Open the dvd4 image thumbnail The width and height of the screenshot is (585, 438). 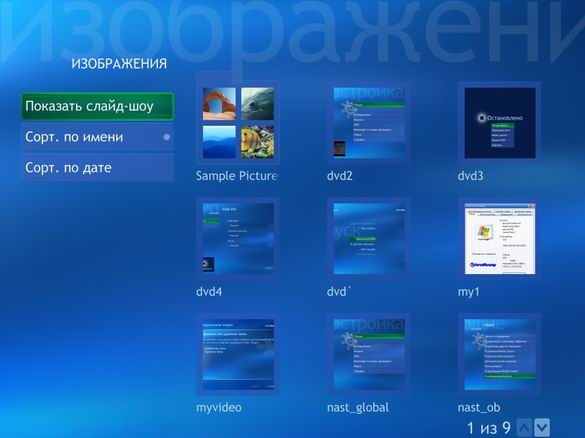(x=238, y=238)
